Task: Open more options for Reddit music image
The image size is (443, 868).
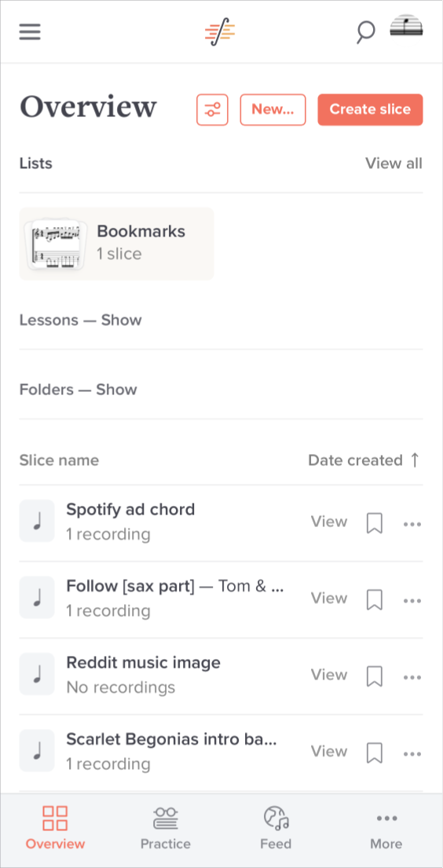Action: pos(412,677)
